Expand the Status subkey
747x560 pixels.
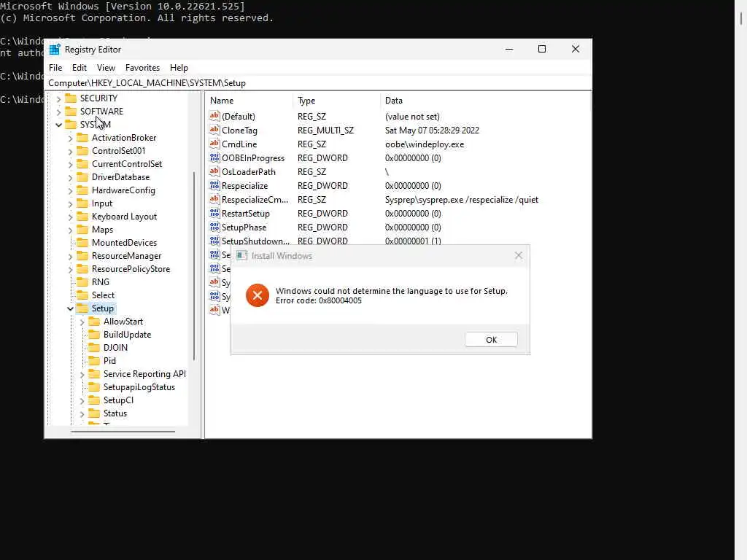tap(82, 414)
